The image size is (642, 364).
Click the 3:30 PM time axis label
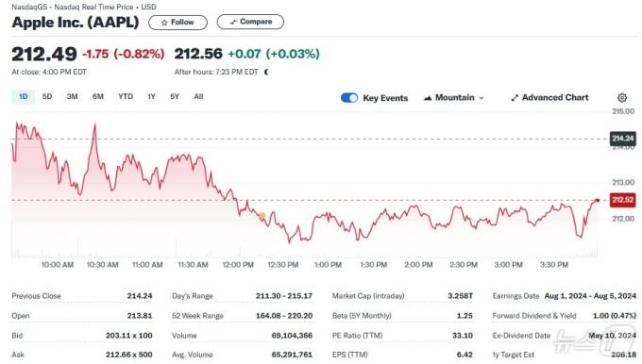pyautogui.click(x=554, y=265)
